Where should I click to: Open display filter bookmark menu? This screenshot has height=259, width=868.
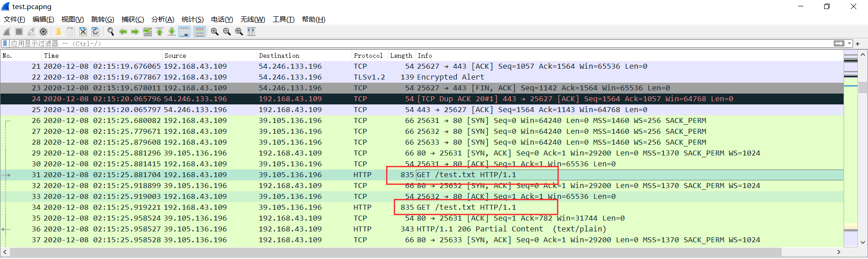click(x=5, y=43)
